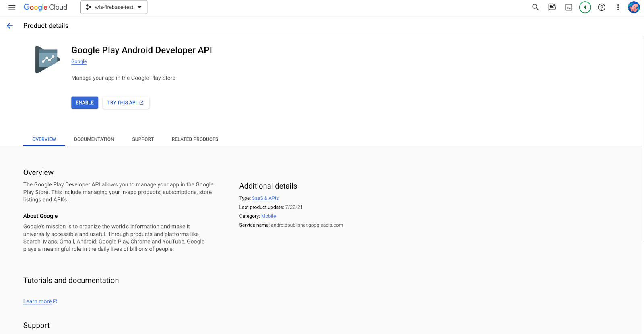Follow the SaaS & APIs type link
644x334 pixels.
click(265, 198)
